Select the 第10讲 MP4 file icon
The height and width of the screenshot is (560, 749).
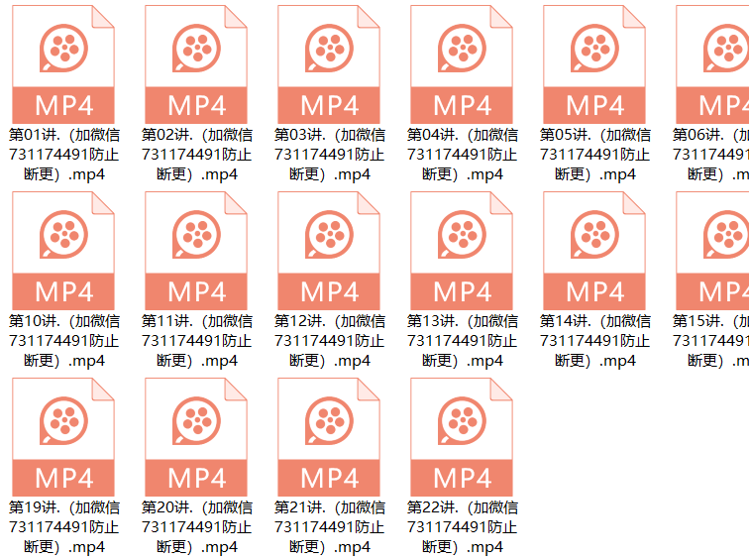pyautogui.click(x=63, y=251)
